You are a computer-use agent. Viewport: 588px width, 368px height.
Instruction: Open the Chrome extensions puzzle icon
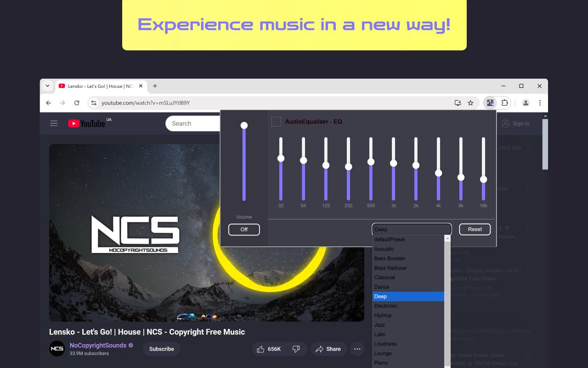[504, 103]
